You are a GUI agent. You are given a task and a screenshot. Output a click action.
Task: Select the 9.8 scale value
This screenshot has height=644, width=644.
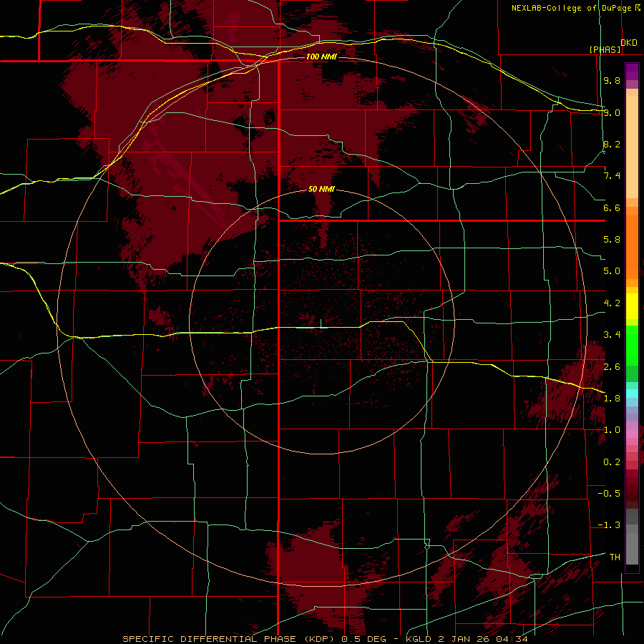click(612, 80)
